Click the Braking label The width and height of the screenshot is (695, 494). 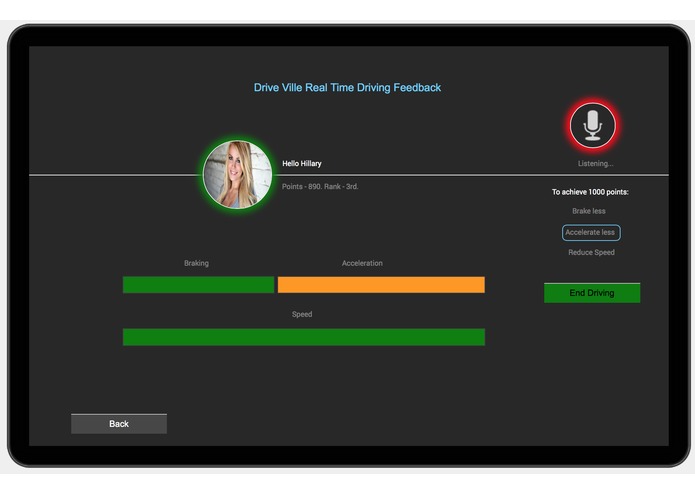(196, 263)
